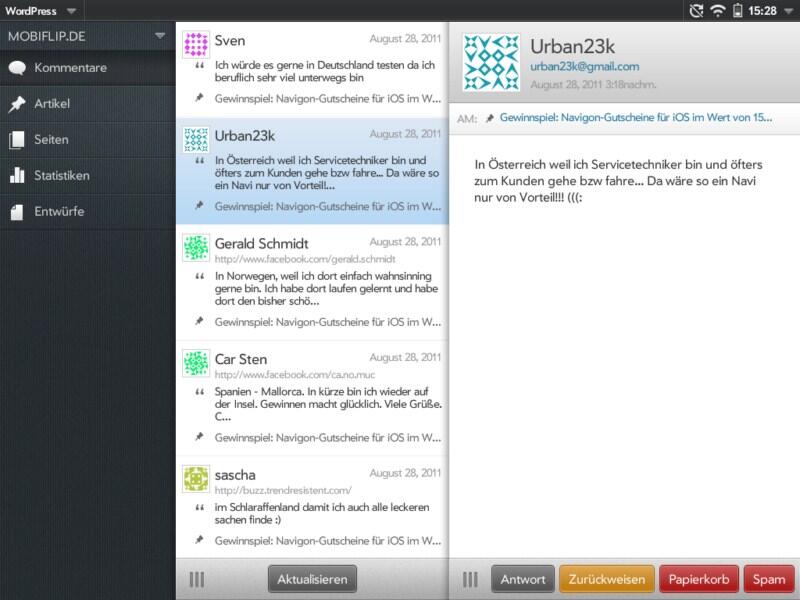Click the quote mark icon in sascha's comment
The width and height of the screenshot is (800, 600).
coord(199,508)
